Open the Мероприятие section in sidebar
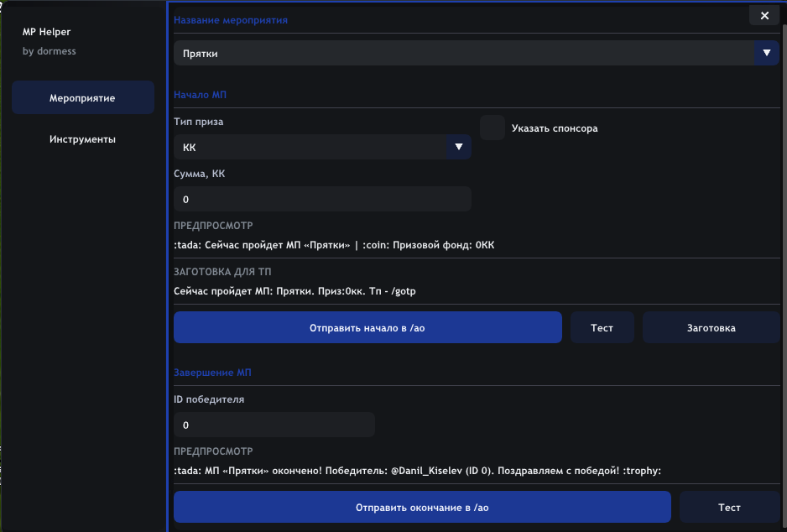Image resolution: width=787 pixels, height=532 pixels. pyautogui.click(x=83, y=97)
